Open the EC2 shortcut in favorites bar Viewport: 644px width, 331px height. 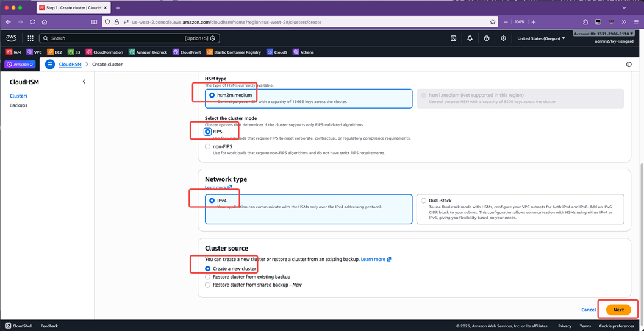tap(55, 52)
